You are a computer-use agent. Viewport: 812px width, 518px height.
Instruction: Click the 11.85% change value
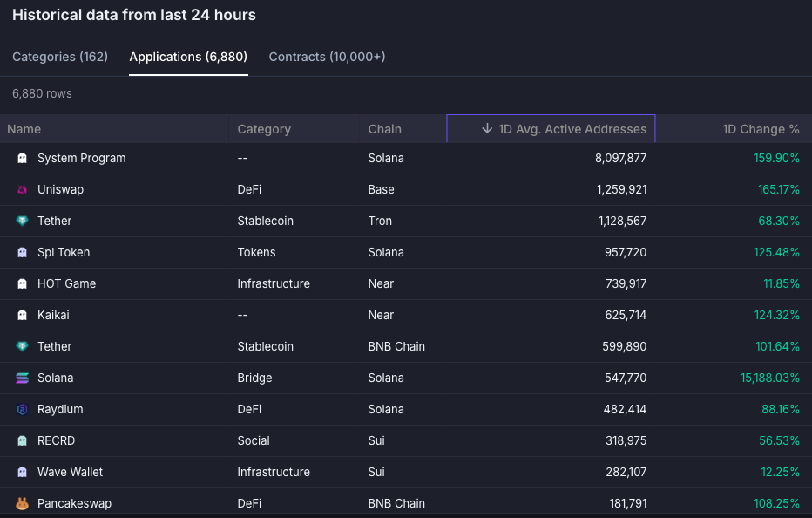[x=781, y=283]
